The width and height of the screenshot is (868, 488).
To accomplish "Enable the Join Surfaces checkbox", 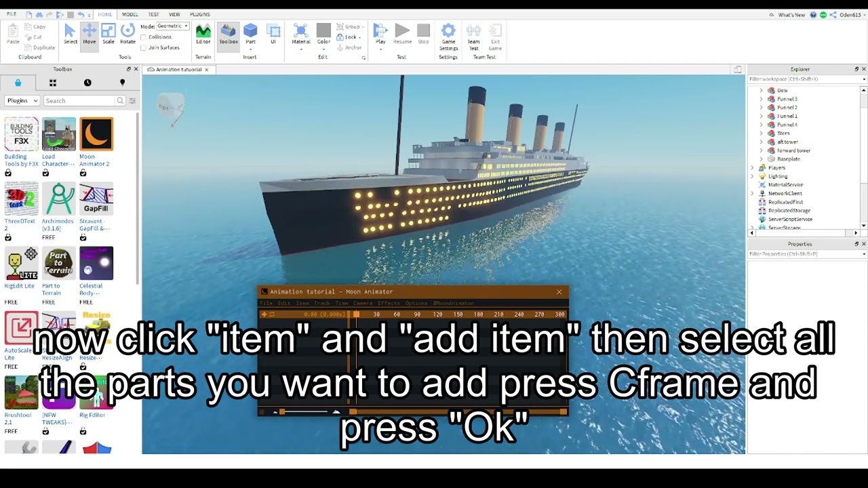I will (143, 47).
